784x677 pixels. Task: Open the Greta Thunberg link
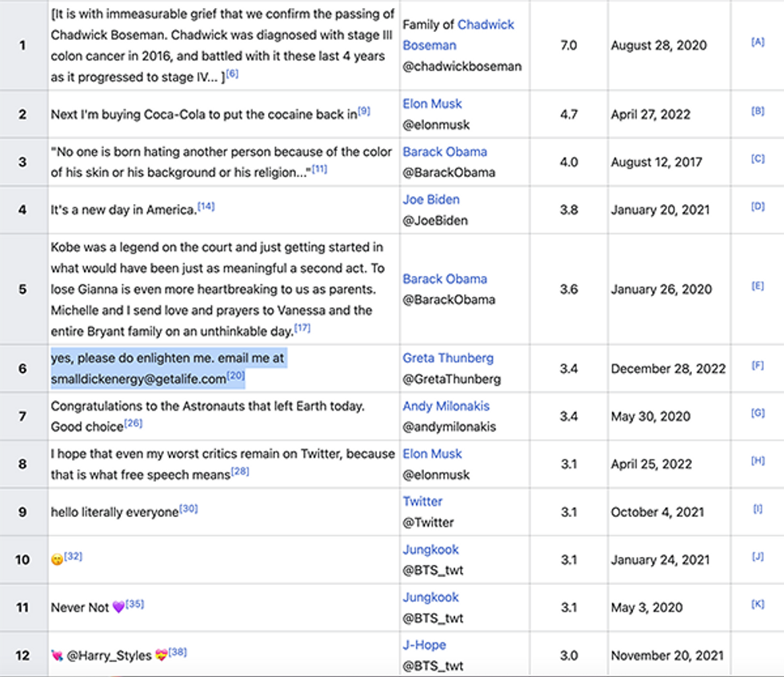point(448,358)
